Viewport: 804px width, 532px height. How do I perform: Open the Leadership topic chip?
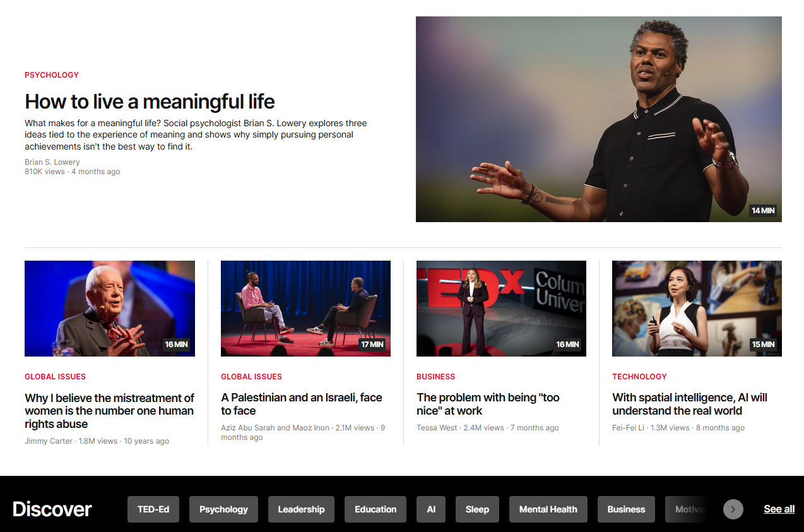pos(301,509)
